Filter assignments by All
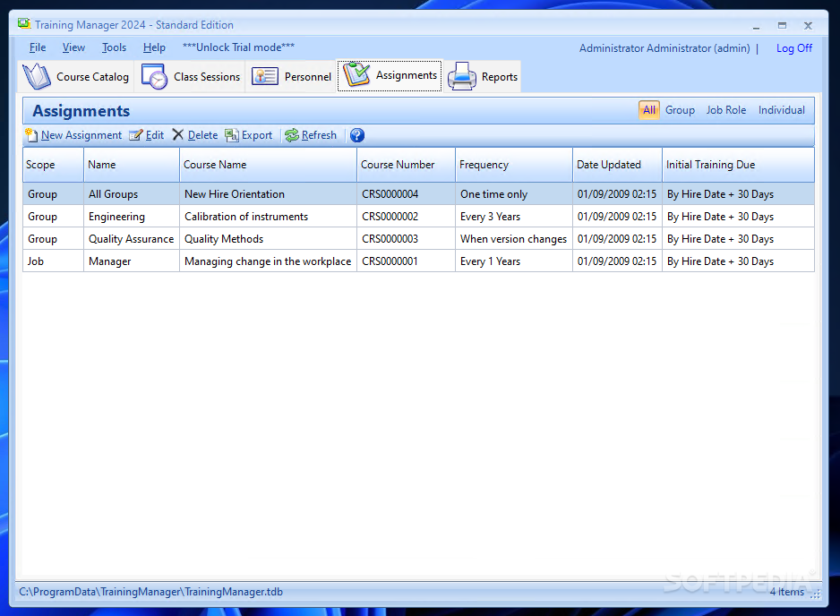 click(648, 110)
